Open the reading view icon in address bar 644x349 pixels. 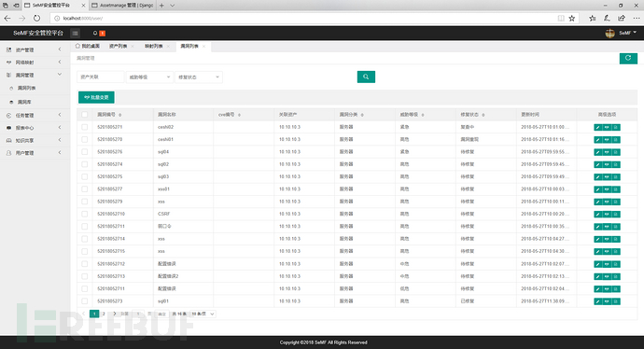tap(561, 18)
